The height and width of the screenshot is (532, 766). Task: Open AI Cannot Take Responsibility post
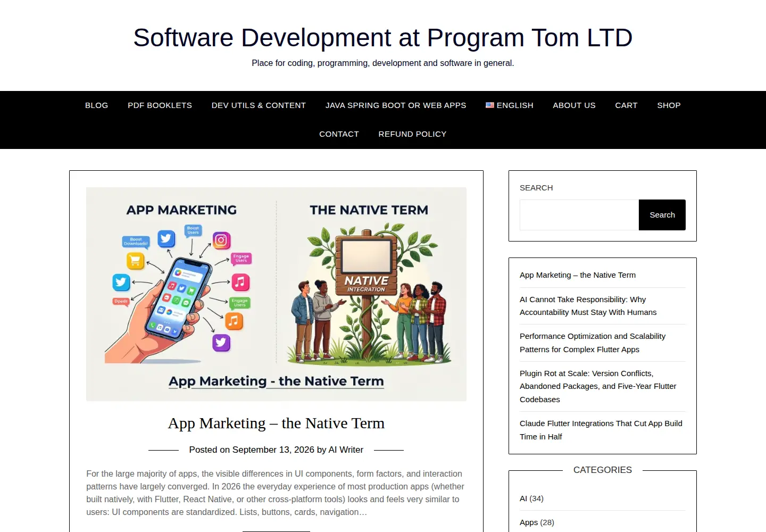point(588,306)
